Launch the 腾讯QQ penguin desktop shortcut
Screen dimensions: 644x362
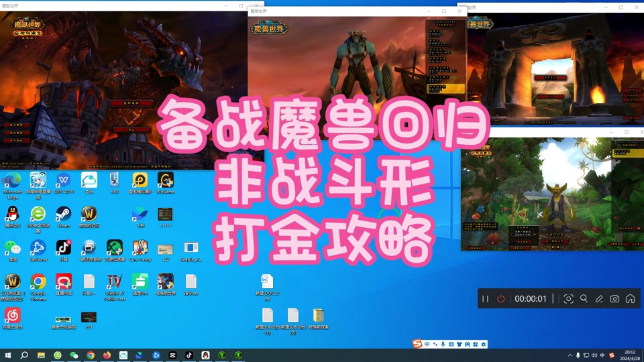tap(12, 217)
